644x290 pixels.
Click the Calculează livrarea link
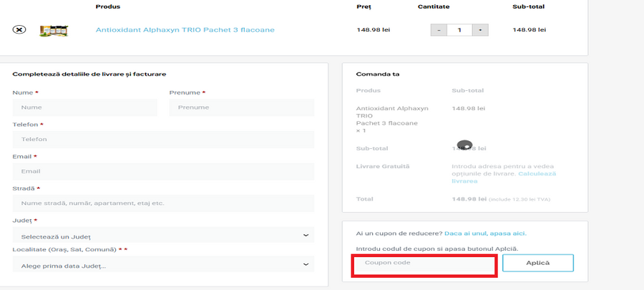click(x=504, y=178)
